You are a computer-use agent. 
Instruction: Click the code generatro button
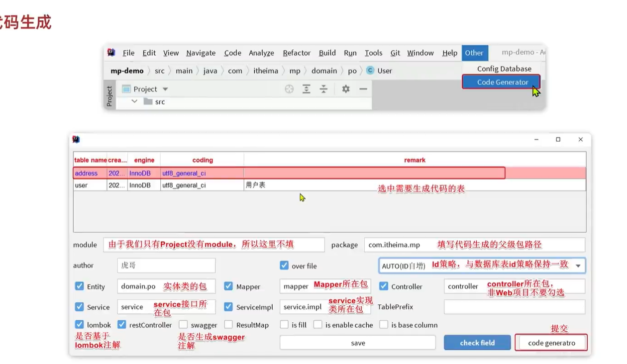pos(551,343)
